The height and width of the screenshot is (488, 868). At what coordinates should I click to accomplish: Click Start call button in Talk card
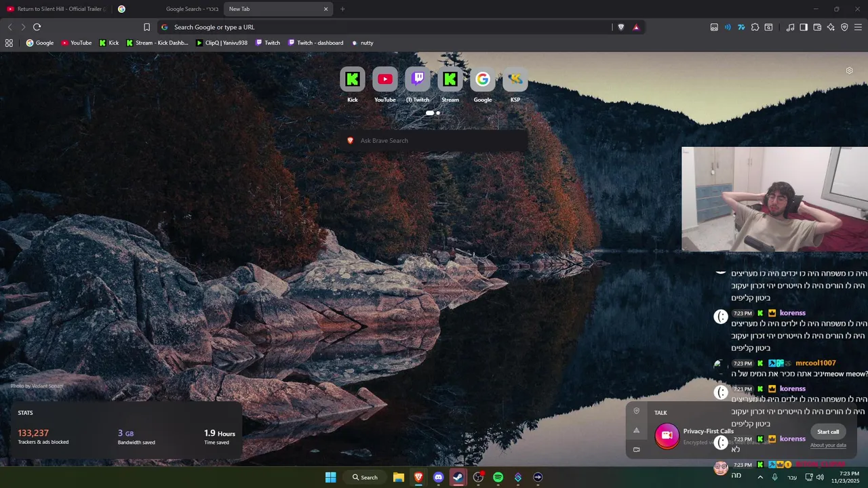click(828, 432)
